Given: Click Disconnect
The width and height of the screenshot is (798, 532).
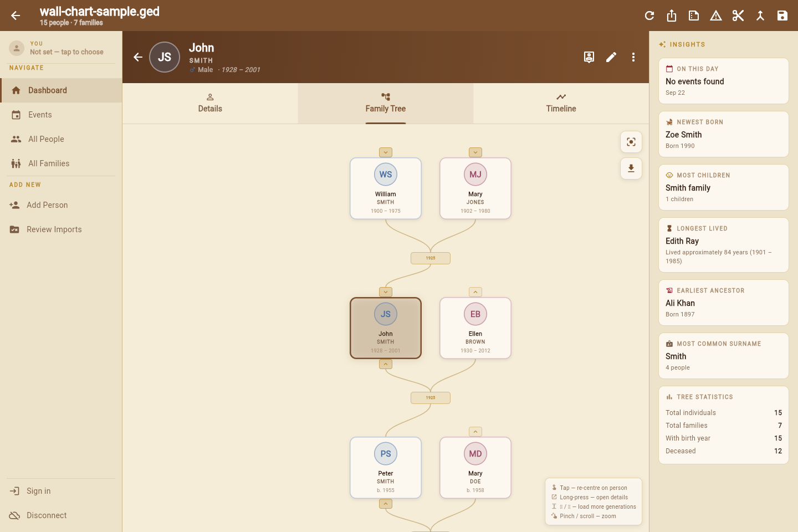Looking at the screenshot, I should (x=61, y=515).
